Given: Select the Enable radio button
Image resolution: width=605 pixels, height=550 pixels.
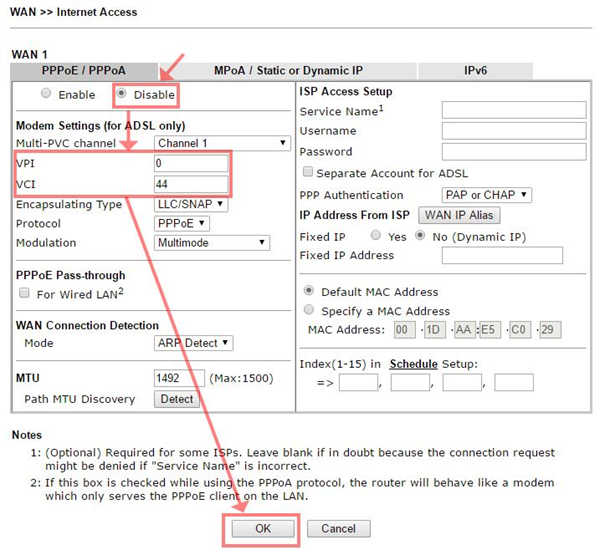Looking at the screenshot, I should point(45,94).
